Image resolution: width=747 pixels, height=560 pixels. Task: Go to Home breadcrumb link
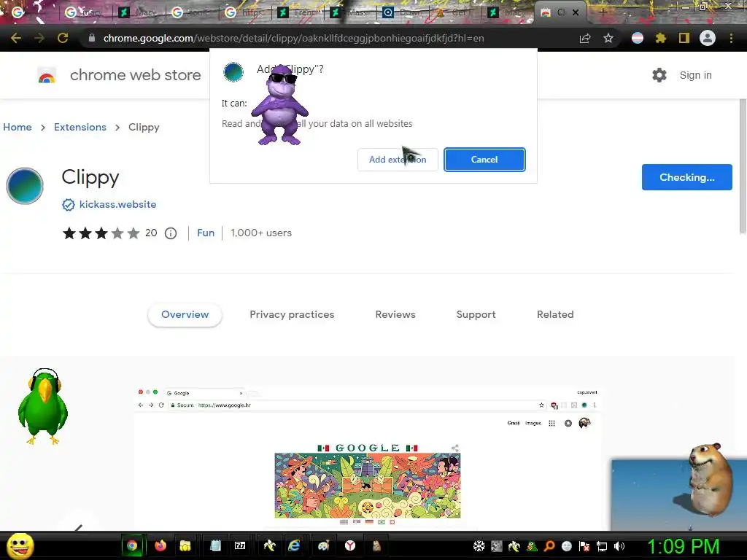coord(18,127)
